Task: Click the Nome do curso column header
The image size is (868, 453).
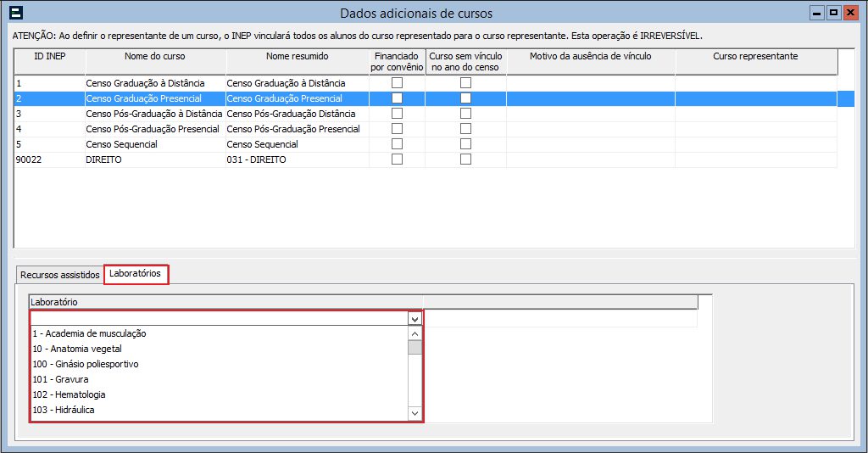Action: tap(155, 61)
